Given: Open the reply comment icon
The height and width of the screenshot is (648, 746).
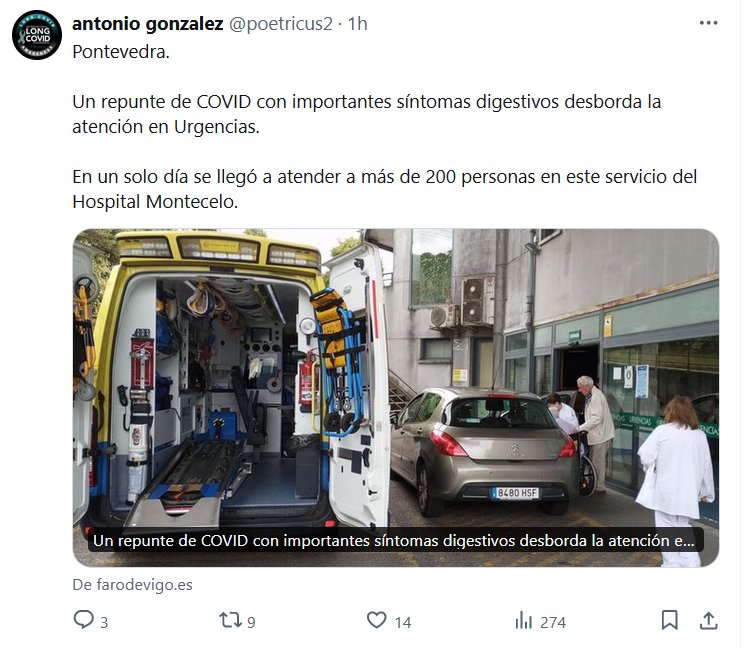Looking at the screenshot, I should pyautogui.click(x=84, y=620).
